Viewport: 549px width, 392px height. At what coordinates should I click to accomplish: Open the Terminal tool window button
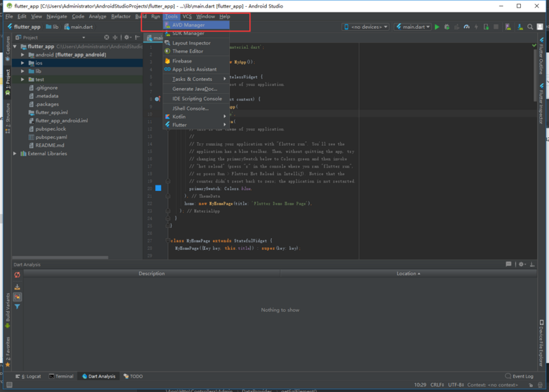[61, 376]
